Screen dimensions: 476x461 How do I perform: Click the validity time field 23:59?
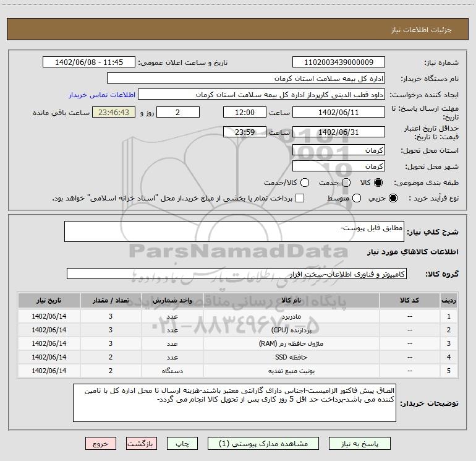tap(245, 132)
